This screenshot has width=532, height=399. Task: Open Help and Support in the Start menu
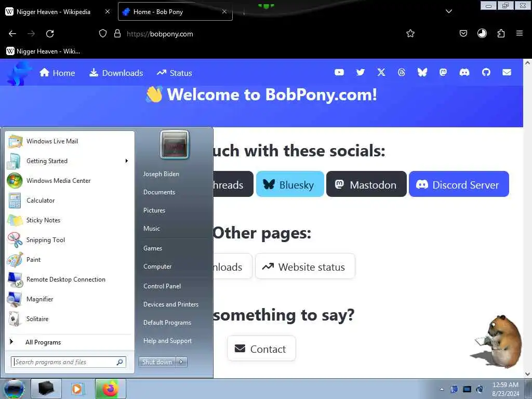point(167,341)
